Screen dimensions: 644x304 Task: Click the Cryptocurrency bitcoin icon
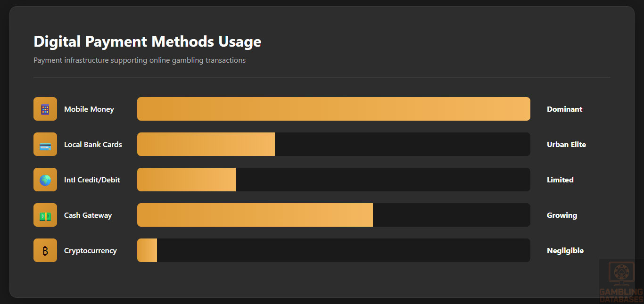[45, 250]
